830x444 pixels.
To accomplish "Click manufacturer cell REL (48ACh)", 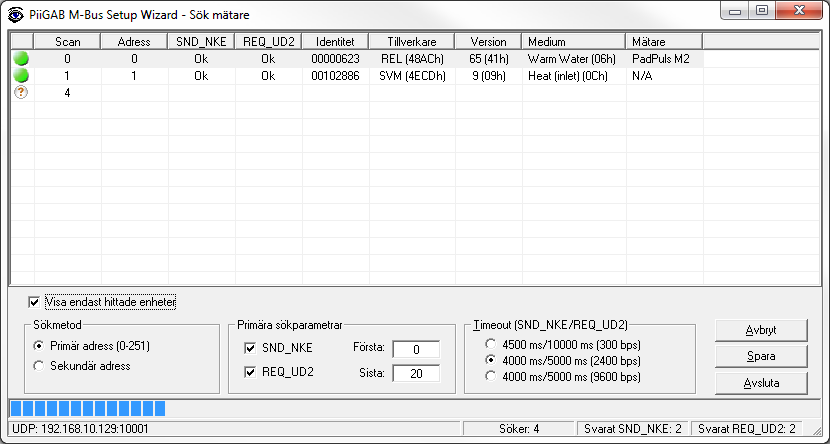I will (x=412, y=59).
